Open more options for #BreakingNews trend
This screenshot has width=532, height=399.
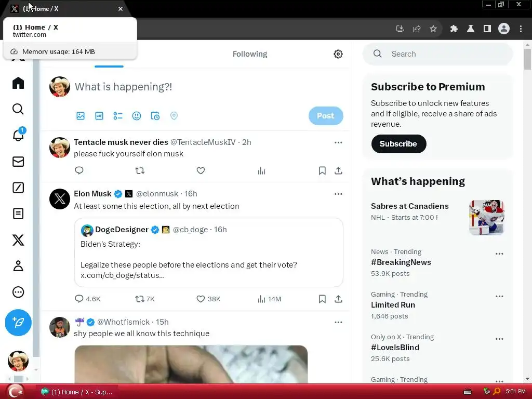499,254
